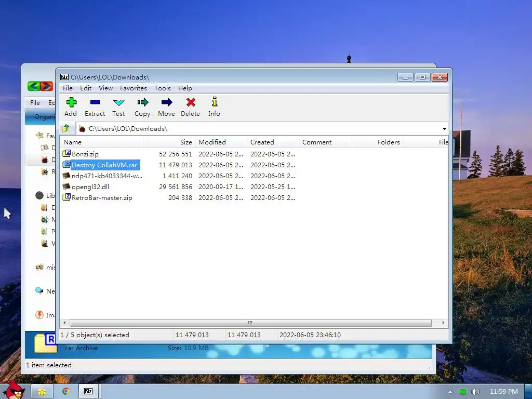The image size is (532, 399).
Task: Click the Show Desktop strip beside the clock
Action: pos(528,392)
